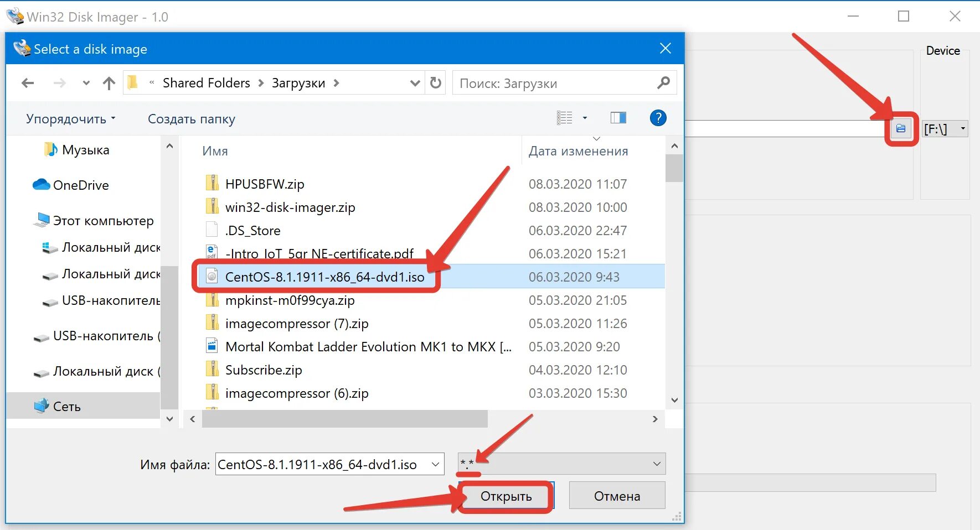Go back with the left arrow
Screen dimensions: 980x530
(28, 83)
